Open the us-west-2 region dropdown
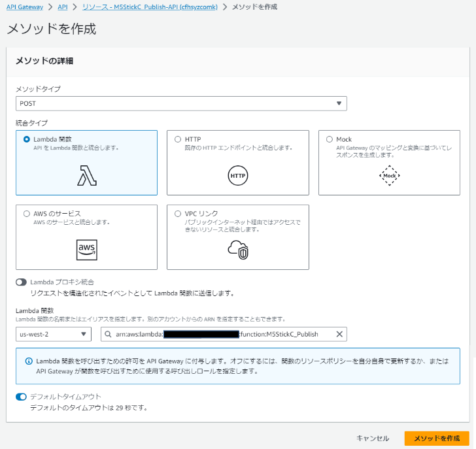The height and width of the screenshot is (449, 476). 54,334
